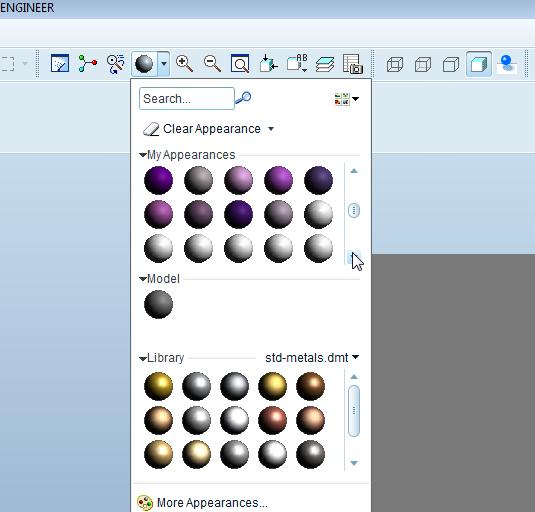Open the View Manager icon
535x512 pixels.
click(353, 64)
